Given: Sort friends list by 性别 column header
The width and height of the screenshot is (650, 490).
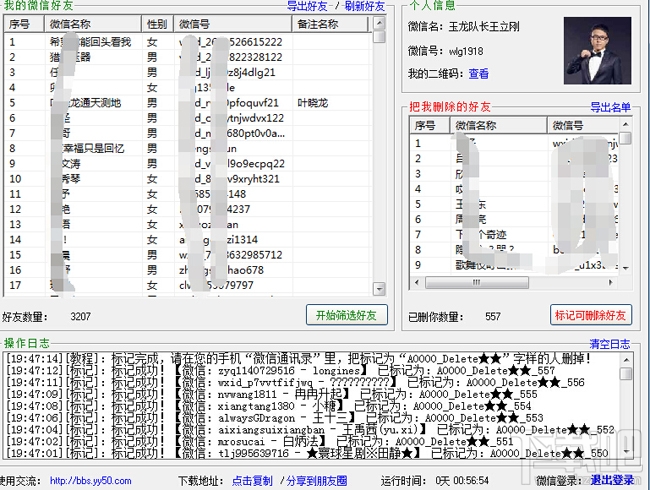Looking at the screenshot, I should [158, 24].
